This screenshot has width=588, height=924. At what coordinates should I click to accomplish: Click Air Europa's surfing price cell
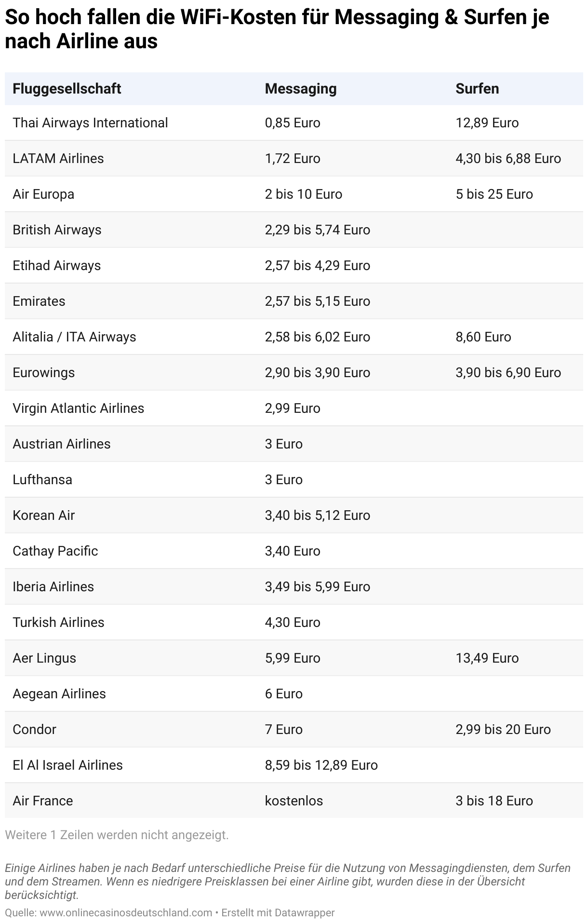(494, 194)
